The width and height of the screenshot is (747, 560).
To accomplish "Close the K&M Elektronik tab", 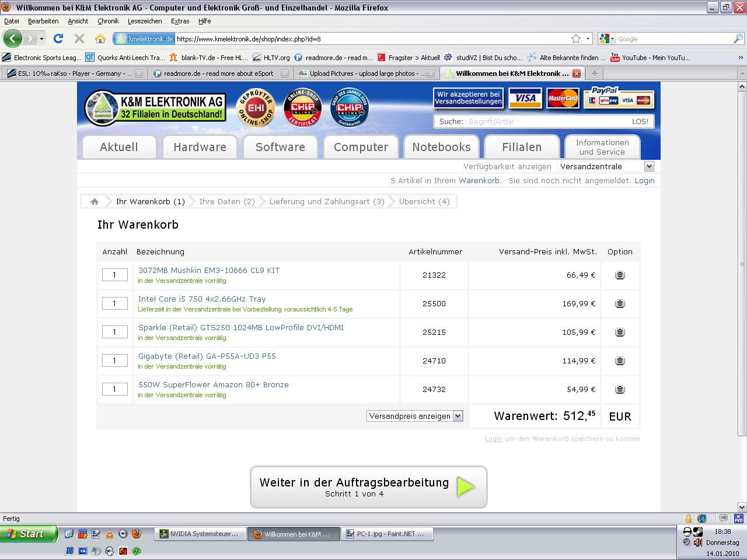I will click(577, 73).
